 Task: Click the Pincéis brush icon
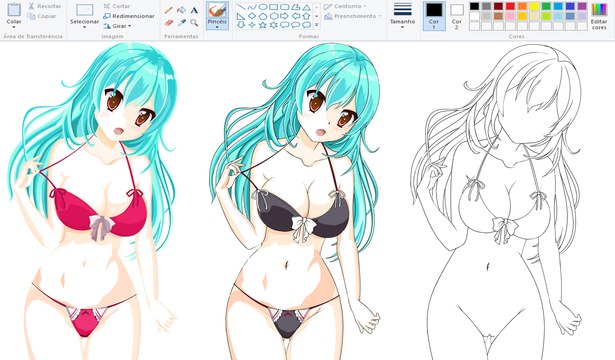coord(217,10)
